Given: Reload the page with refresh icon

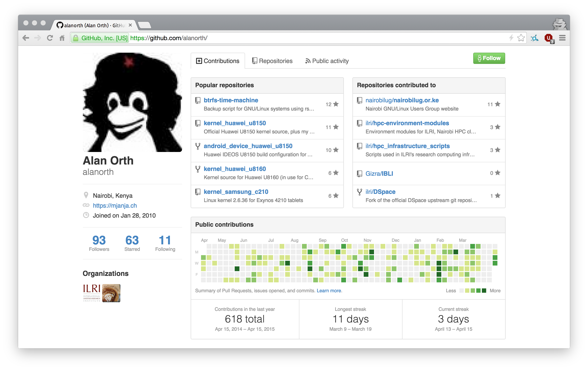Looking at the screenshot, I should pos(50,38).
